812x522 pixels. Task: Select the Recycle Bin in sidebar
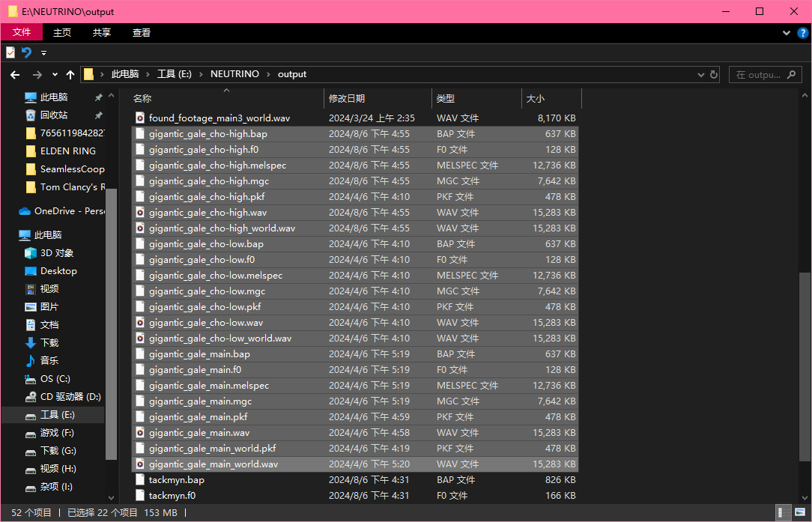(x=53, y=115)
